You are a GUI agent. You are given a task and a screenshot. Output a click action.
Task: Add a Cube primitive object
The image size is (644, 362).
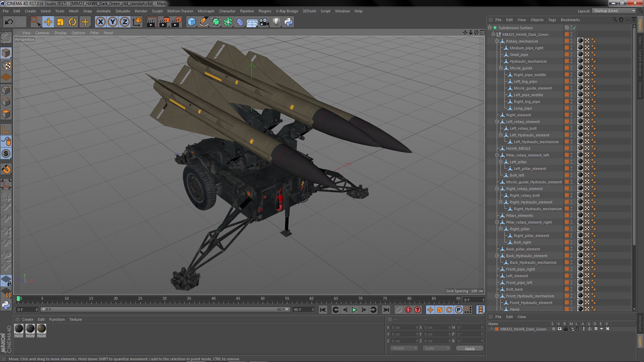coord(192,22)
